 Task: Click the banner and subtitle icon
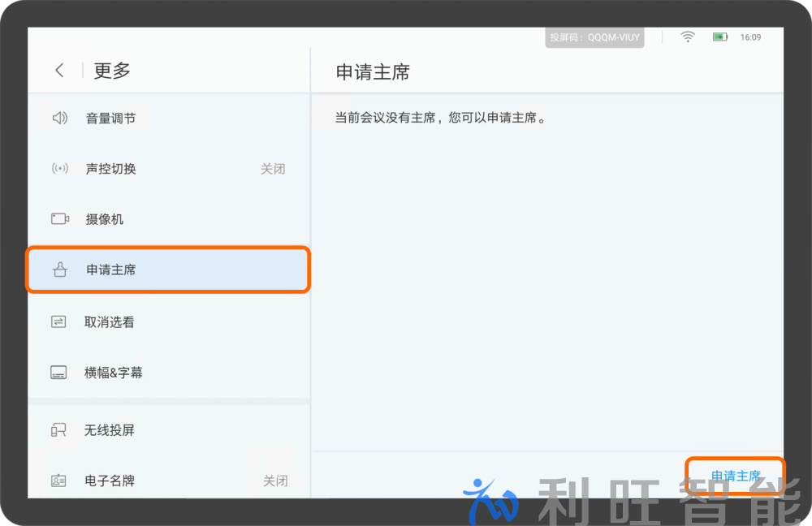pyautogui.click(x=58, y=373)
